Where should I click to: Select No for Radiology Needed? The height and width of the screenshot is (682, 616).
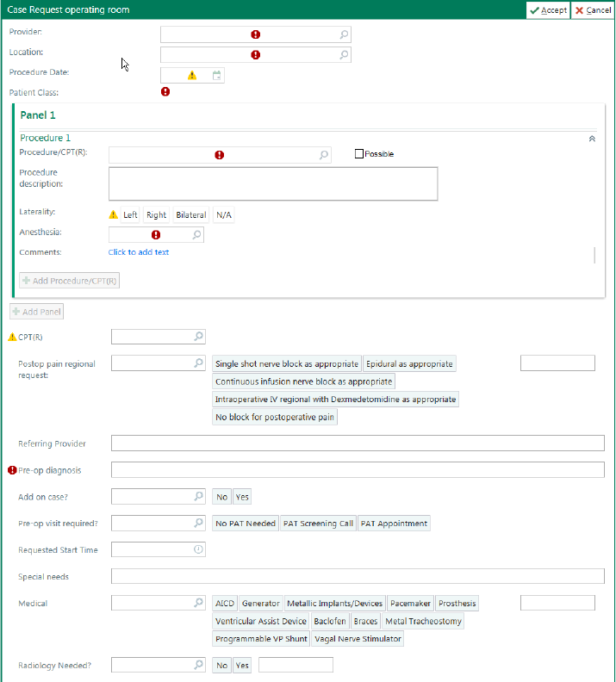tap(222, 666)
